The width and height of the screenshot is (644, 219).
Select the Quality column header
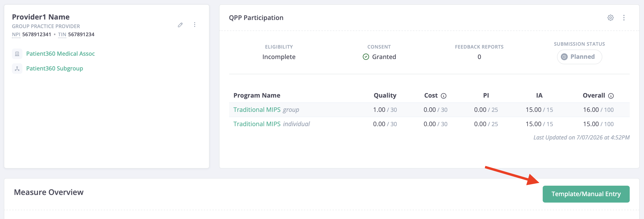tap(385, 95)
